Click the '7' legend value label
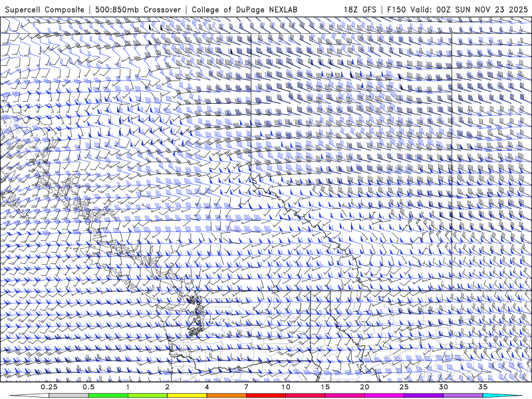 point(246,387)
